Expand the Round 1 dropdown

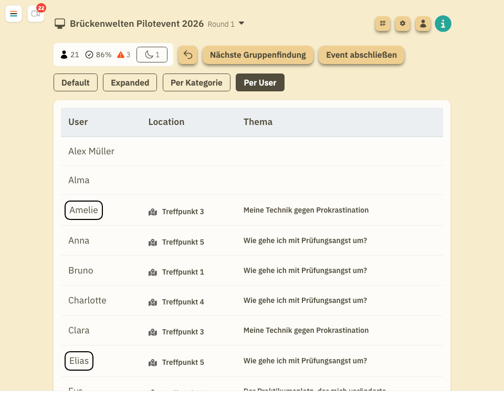241,23
